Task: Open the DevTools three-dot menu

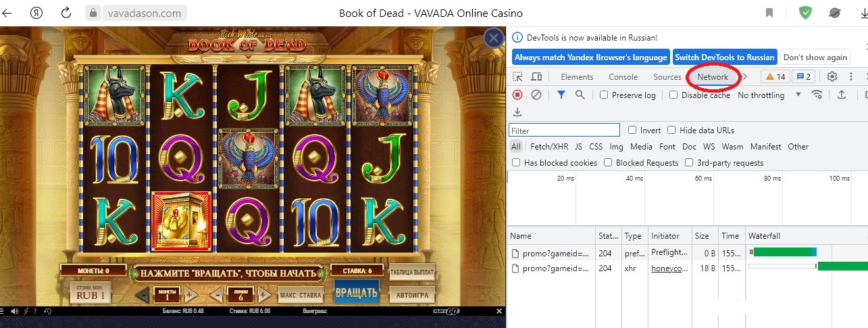Action: pyautogui.click(x=851, y=77)
